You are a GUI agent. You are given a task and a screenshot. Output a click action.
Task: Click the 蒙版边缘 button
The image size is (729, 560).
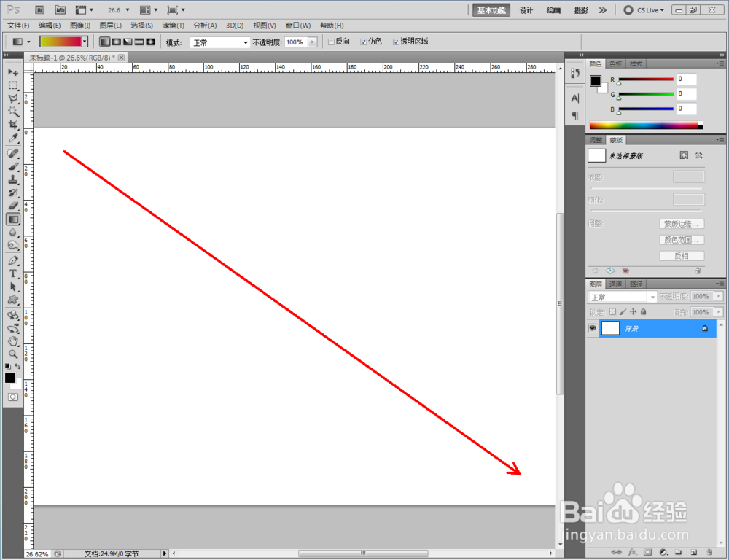tap(682, 224)
